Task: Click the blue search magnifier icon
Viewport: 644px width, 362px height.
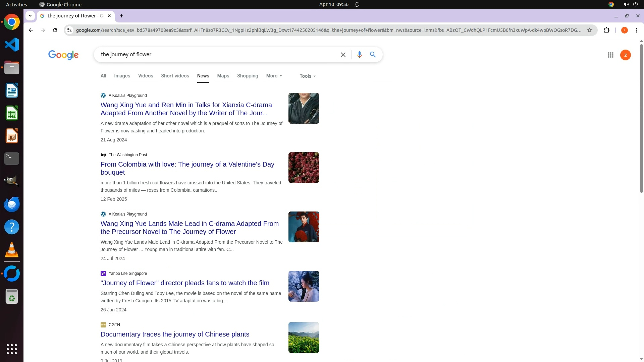Action: (373, 55)
